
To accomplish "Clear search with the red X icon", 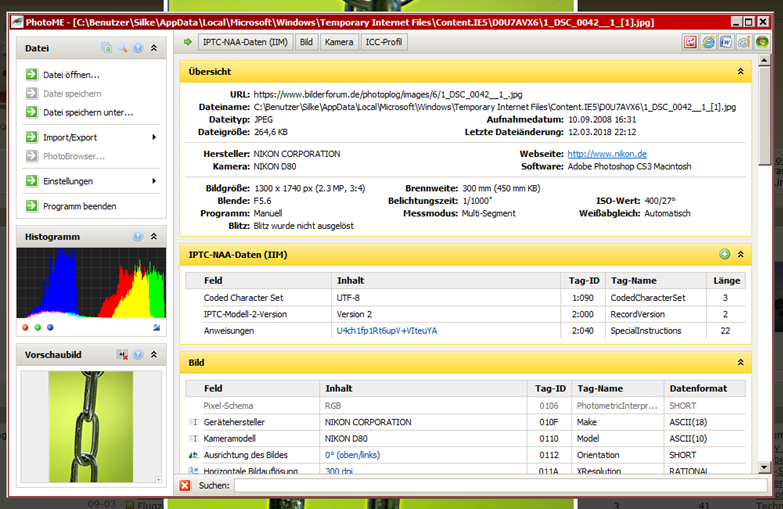I will tap(185, 486).
